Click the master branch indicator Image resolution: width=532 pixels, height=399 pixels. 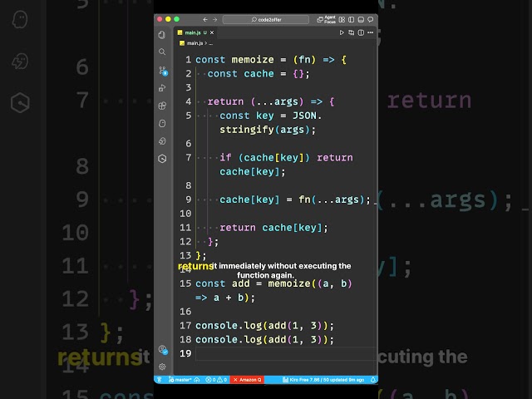pyautogui.click(x=180, y=380)
